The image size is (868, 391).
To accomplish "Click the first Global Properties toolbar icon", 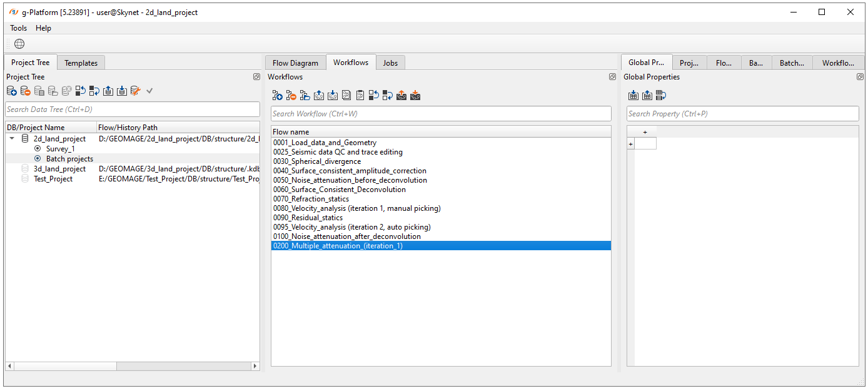I will click(633, 96).
